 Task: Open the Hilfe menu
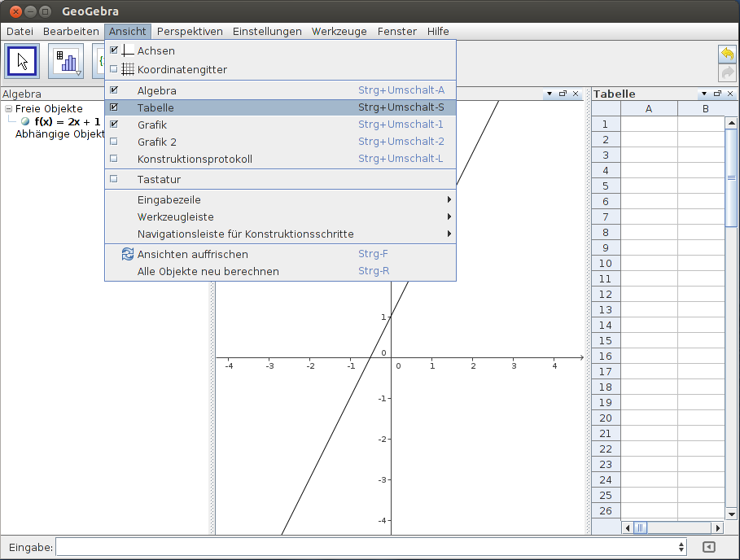(438, 31)
